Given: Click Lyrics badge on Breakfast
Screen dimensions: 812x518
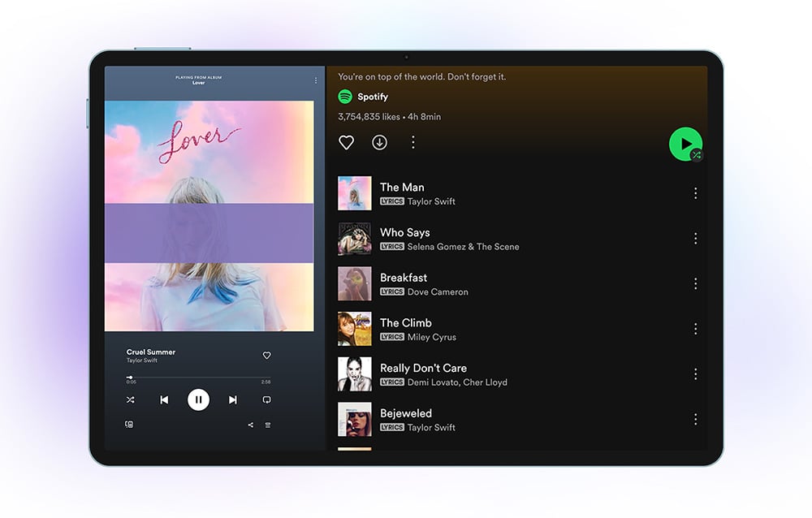Looking at the screenshot, I should [x=392, y=291].
